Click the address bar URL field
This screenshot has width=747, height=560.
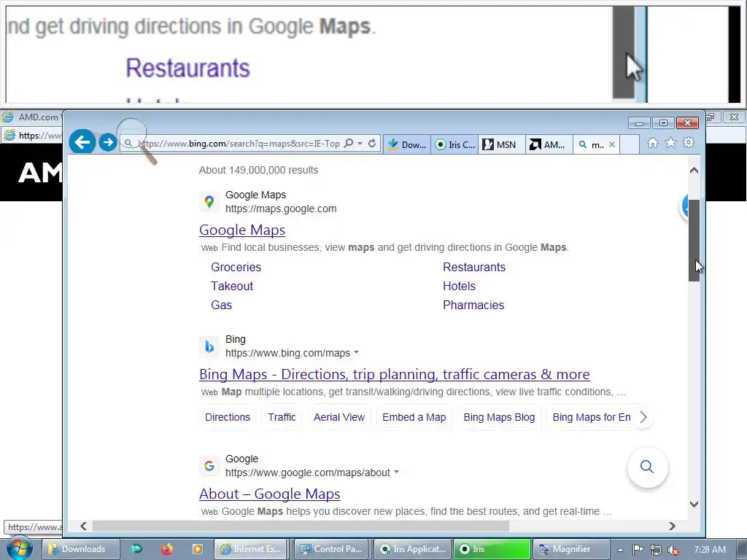[239, 144]
